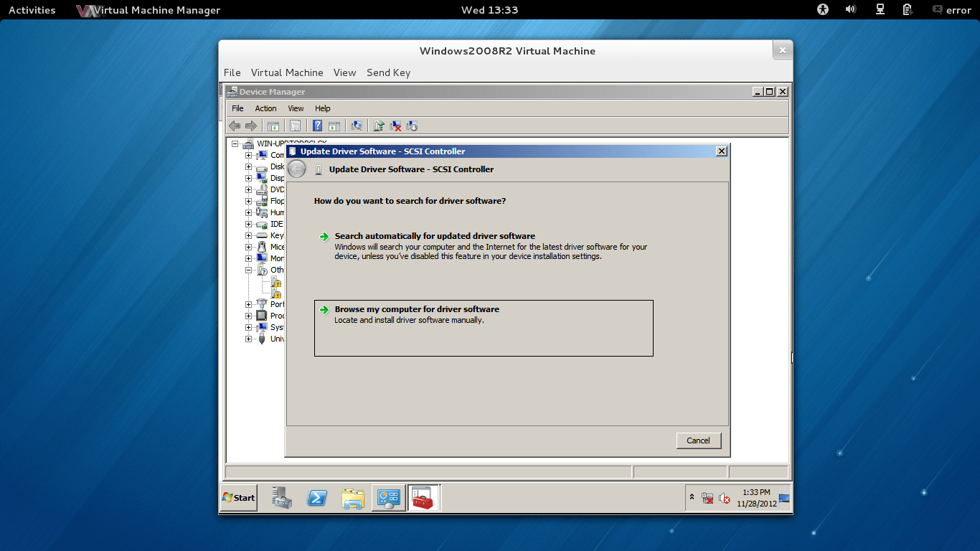Click the green arrow beside Search automatically
980x551 pixels.
(324, 237)
